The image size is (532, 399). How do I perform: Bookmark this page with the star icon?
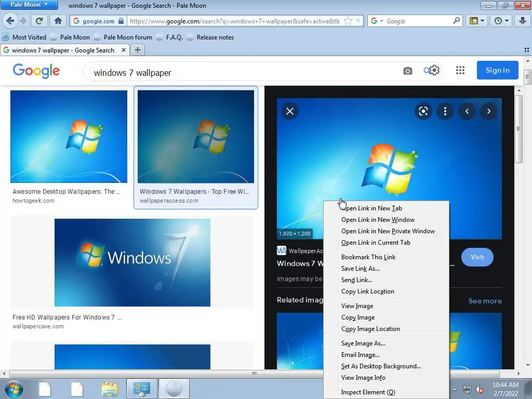[348, 21]
